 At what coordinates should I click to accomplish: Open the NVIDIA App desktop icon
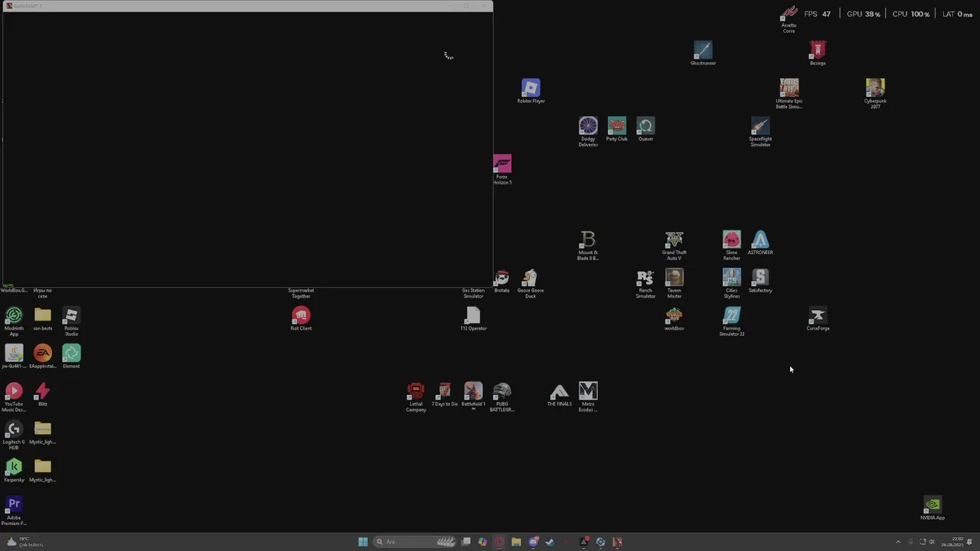point(933,509)
